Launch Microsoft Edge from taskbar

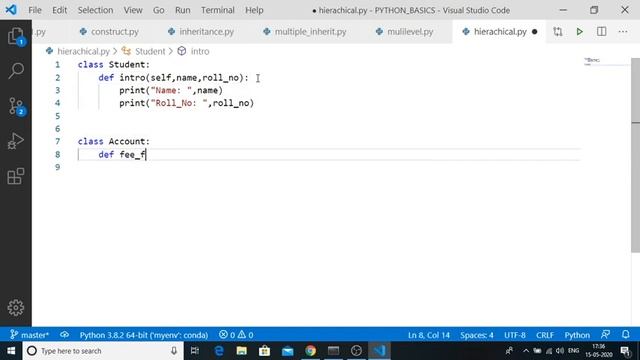(x=219, y=351)
